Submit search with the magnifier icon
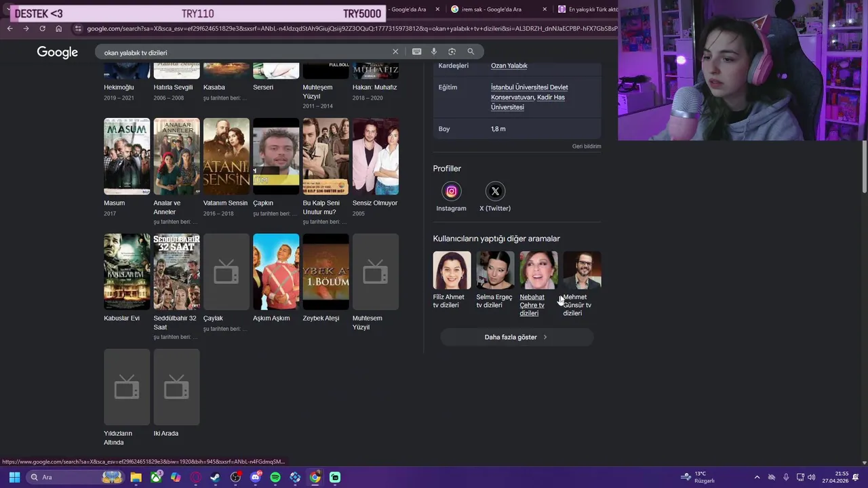The height and width of the screenshot is (488, 868). pyautogui.click(x=471, y=52)
